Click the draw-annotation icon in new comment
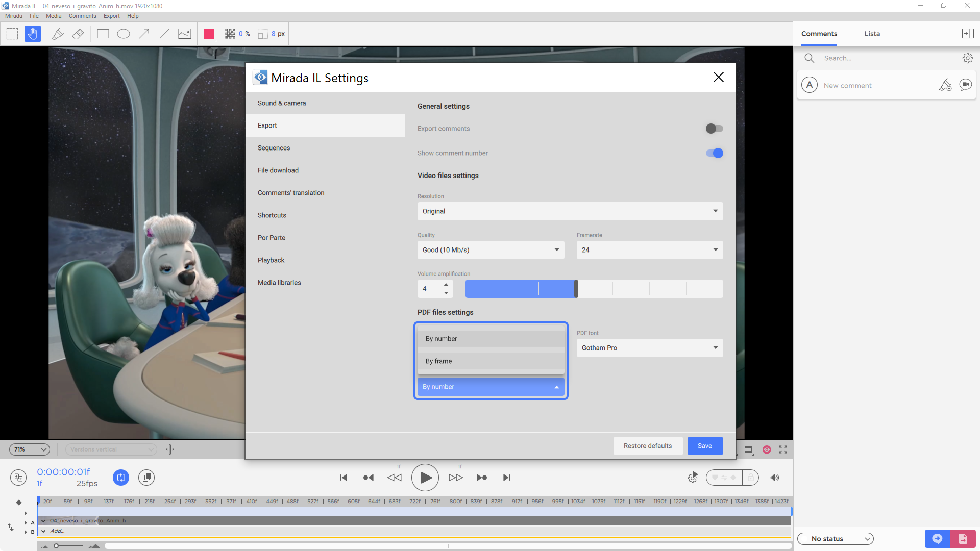 945,85
